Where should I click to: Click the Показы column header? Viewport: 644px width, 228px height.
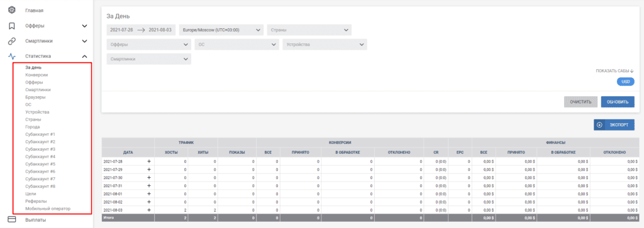(x=237, y=153)
